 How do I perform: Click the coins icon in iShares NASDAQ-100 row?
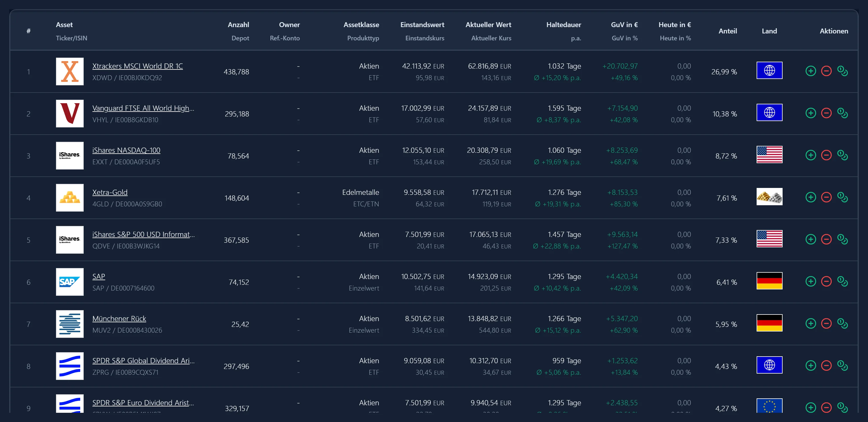842,155
